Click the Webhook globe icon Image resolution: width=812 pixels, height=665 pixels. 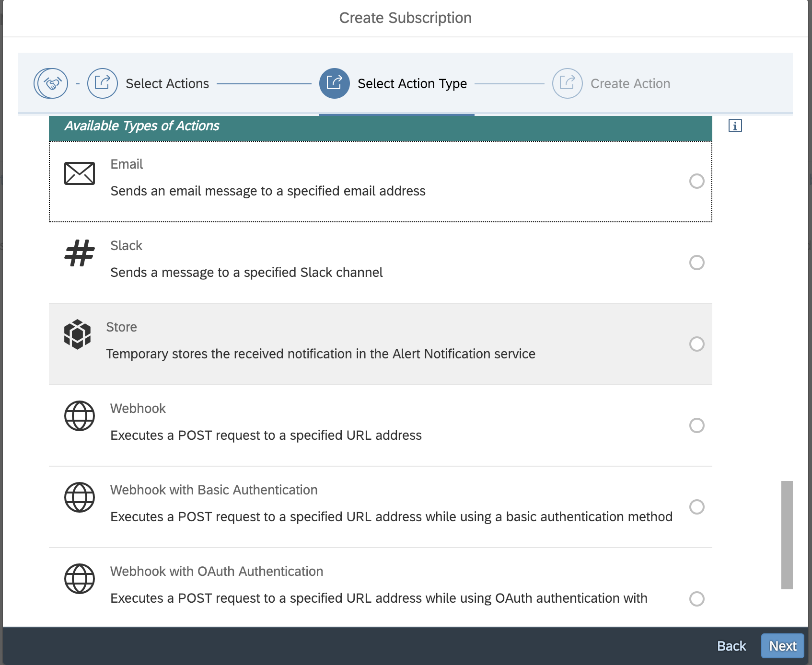[80, 416]
